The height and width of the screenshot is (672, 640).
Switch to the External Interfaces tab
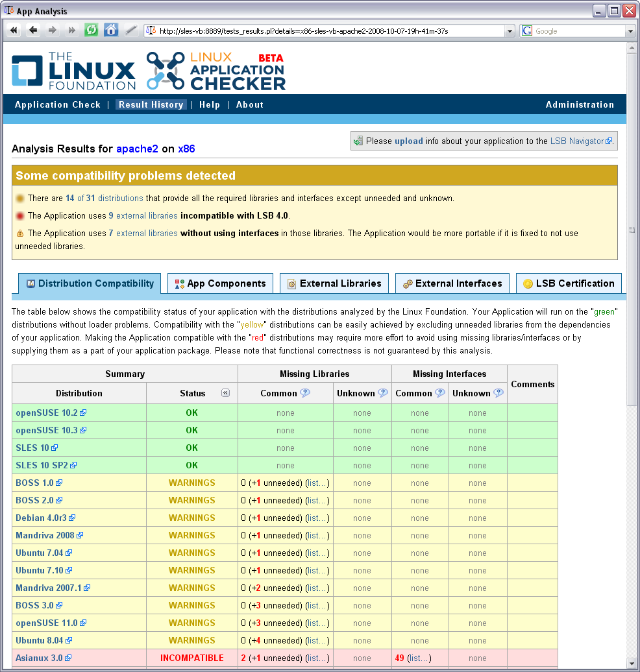(x=452, y=283)
